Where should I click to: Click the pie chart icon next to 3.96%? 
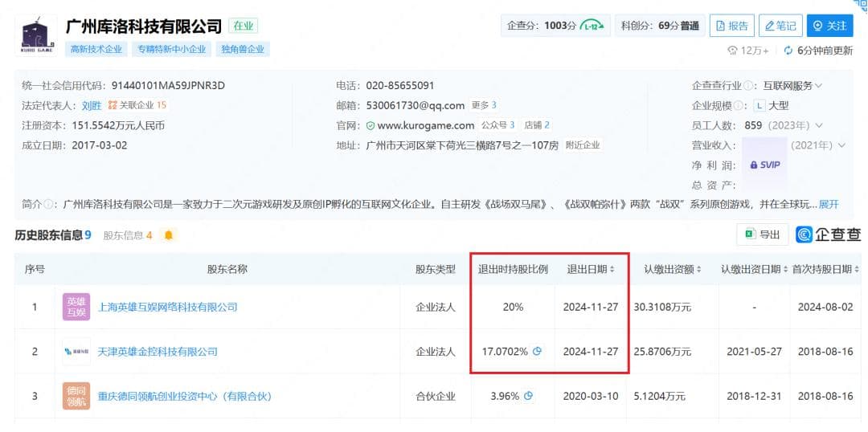pyautogui.click(x=527, y=395)
